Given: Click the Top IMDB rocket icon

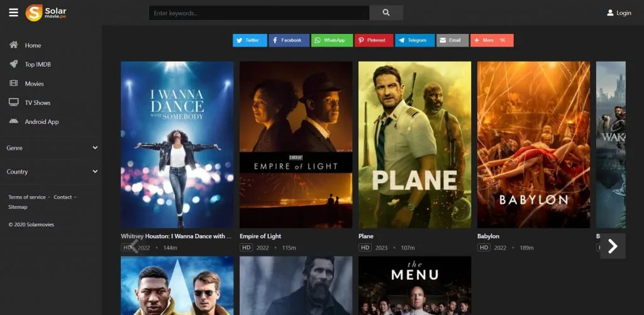Looking at the screenshot, I should (x=14, y=64).
